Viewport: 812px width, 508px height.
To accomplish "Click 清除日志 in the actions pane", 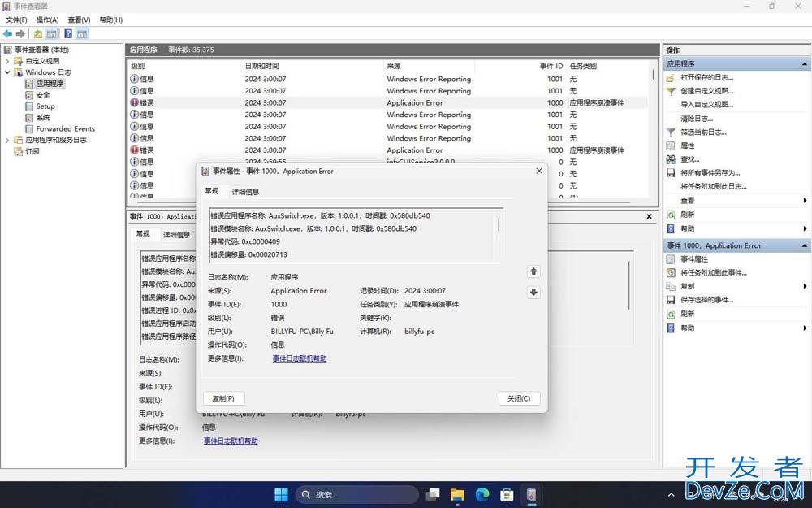I will pyautogui.click(x=697, y=119).
